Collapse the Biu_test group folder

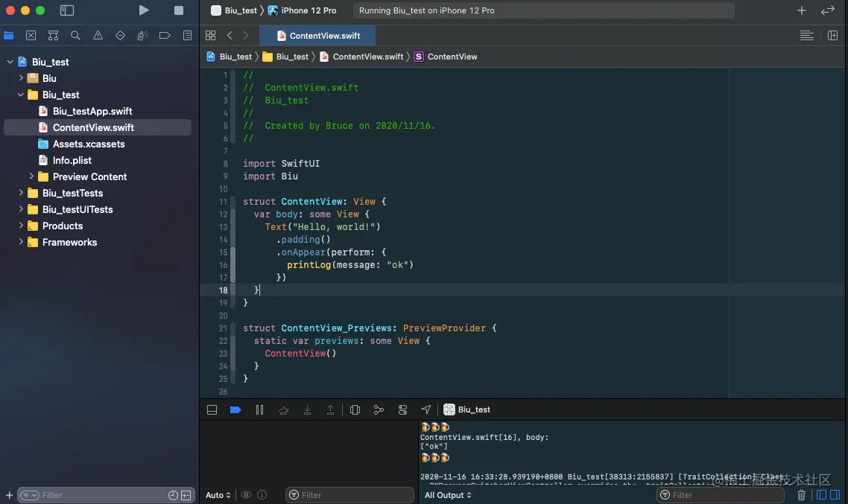[x=21, y=95]
